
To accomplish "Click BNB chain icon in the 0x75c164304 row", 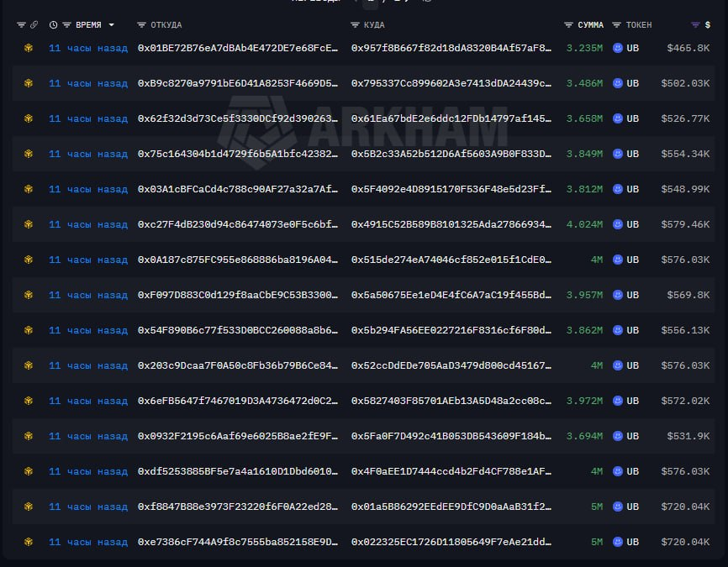I will click(x=29, y=154).
